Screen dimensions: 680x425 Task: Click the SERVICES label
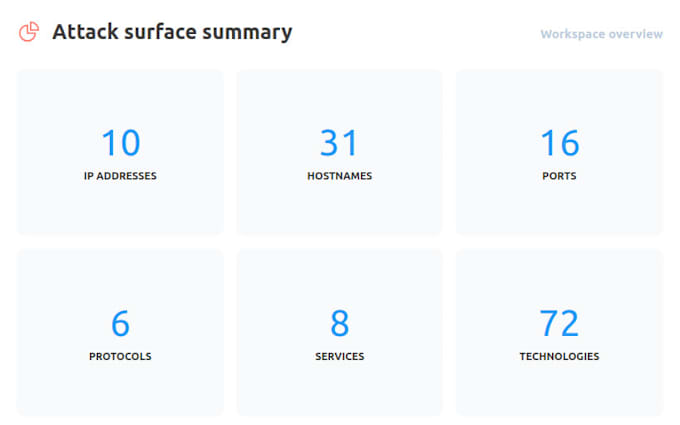pos(340,356)
